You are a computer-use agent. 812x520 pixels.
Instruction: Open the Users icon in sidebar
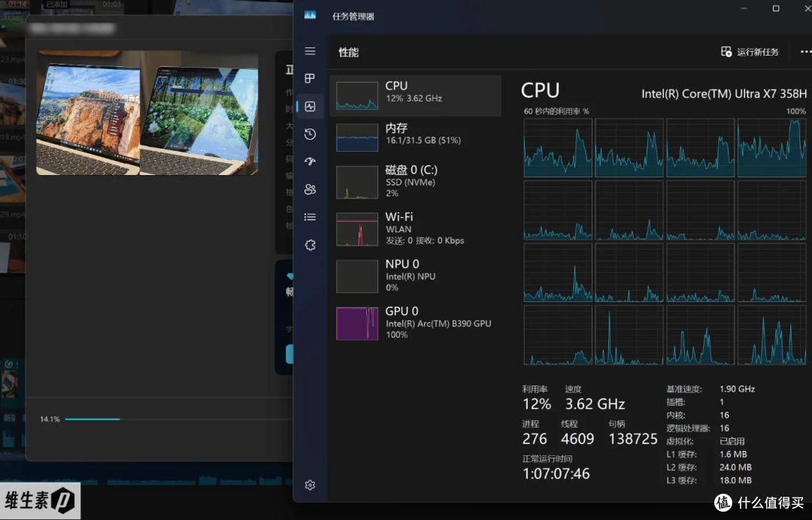pyautogui.click(x=310, y=189)
